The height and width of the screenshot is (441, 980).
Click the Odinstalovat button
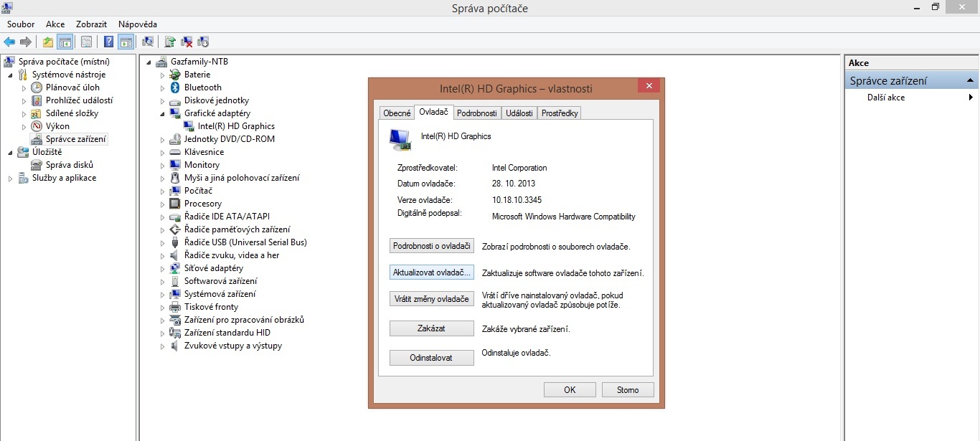[x=432, y=357]
